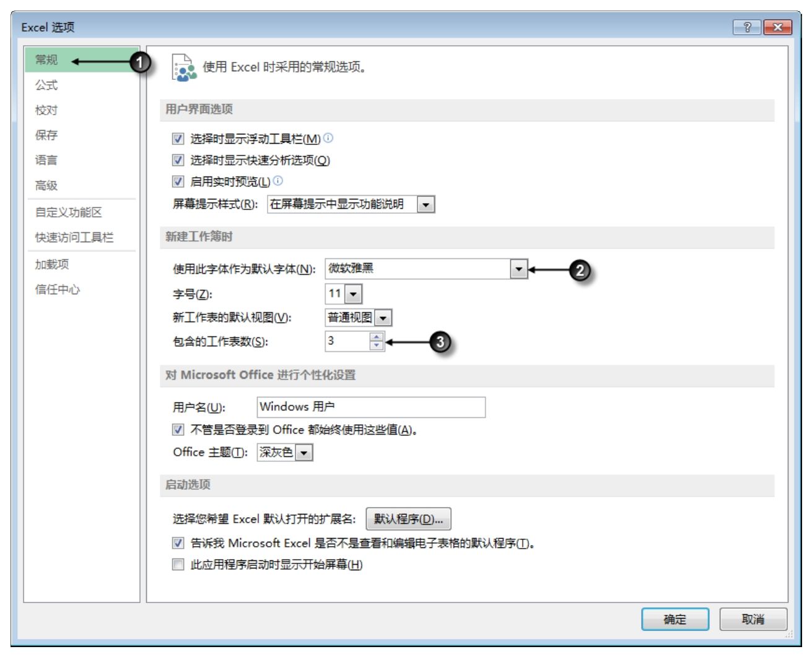Open the 字号 font size dropdown
This screenshot has height=657, width=812.
pos(353,294)
